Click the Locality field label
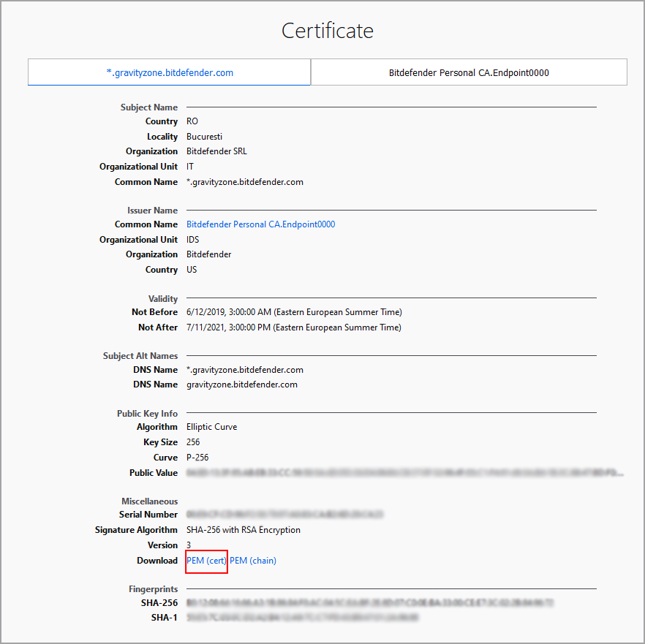 click(162, 137)
